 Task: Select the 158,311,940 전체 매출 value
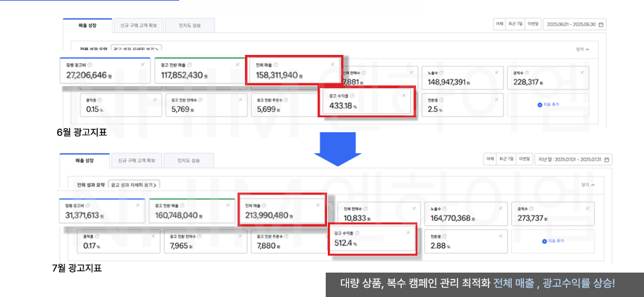pyautogui.click(x=277, y=75)
